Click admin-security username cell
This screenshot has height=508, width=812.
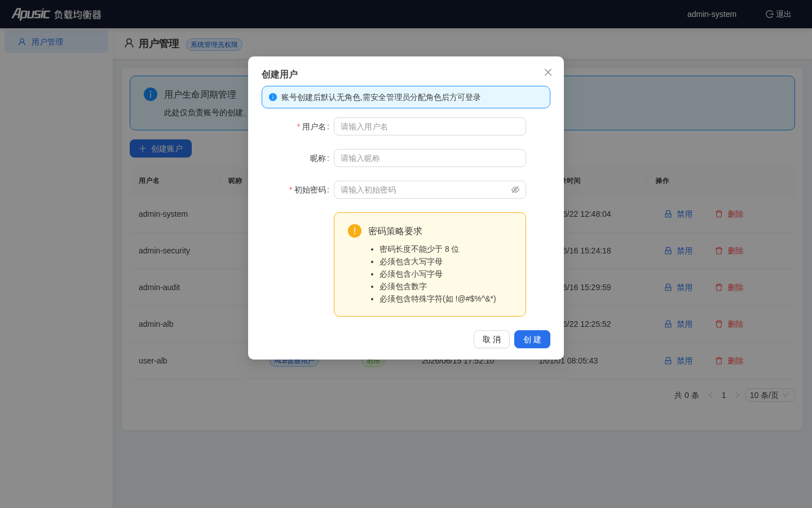(164, 251)
